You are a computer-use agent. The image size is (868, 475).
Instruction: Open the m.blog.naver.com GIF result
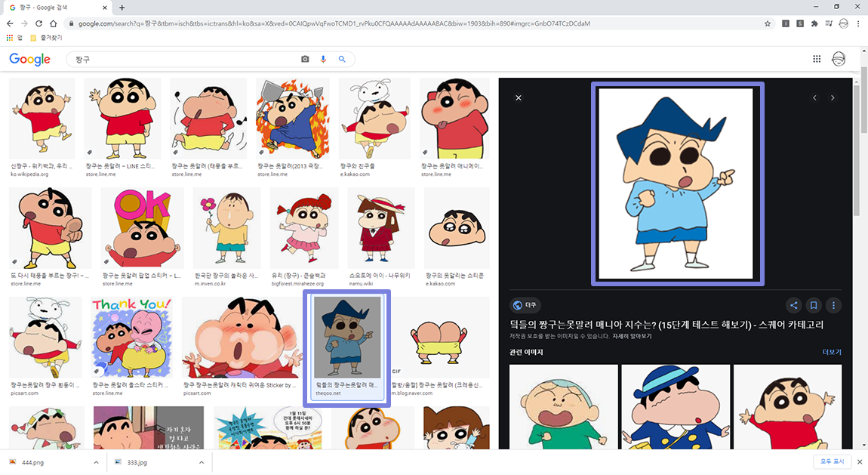(440, 337)
